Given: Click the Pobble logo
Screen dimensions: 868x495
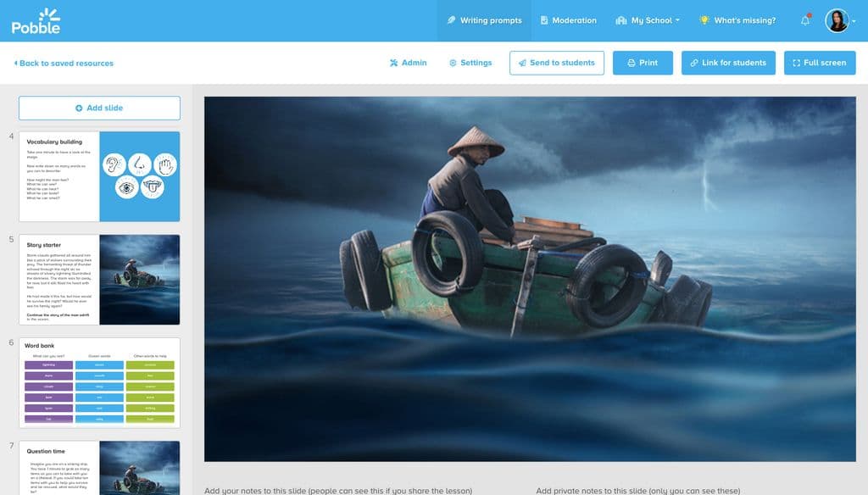Looking at the screenshot, I should [x=36, y=21].
